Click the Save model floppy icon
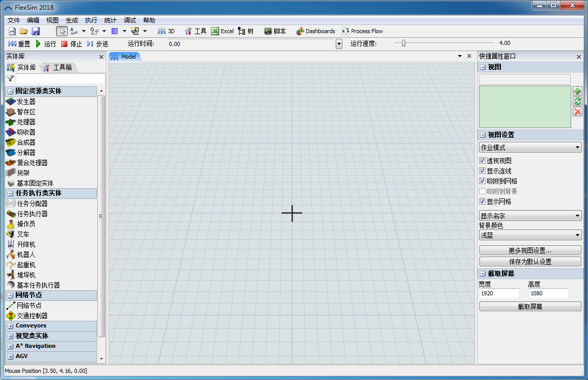 (36, 31)
